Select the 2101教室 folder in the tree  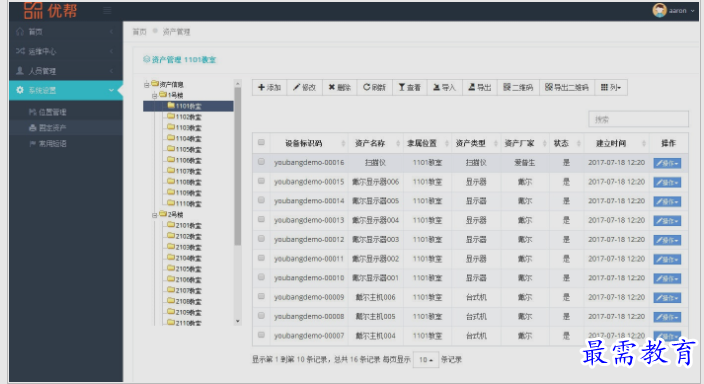[185, 225]
